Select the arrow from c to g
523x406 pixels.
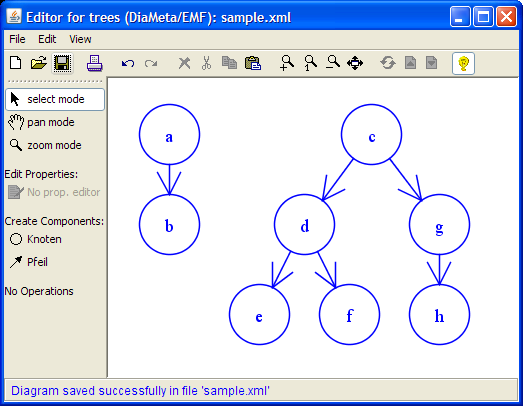pyautogui.click(x=406, y=180)
